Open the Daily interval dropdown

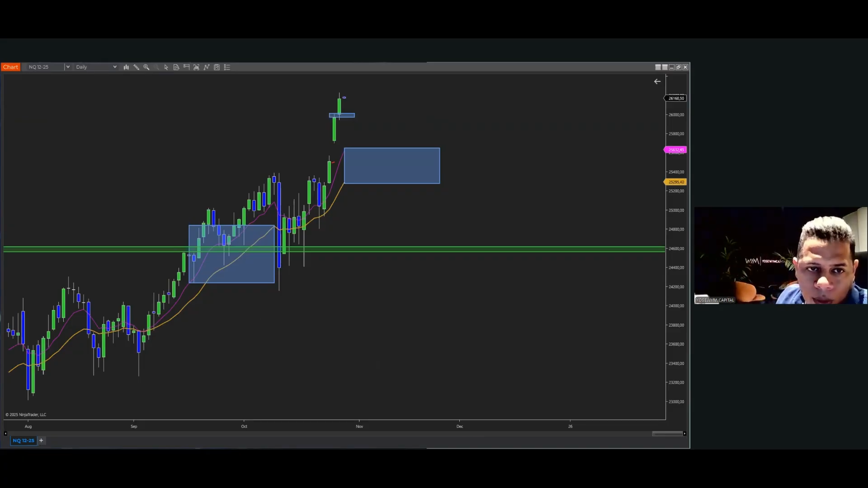coord(96,67)
